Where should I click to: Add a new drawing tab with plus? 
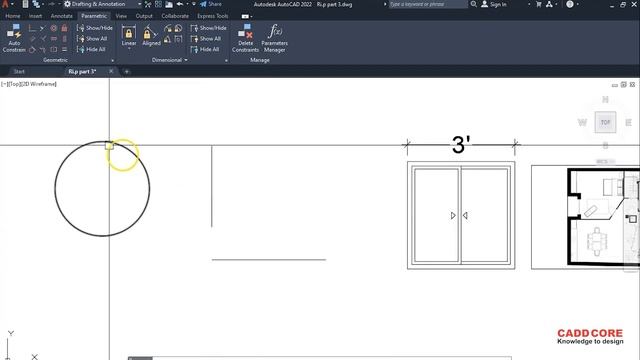point(127,71)
